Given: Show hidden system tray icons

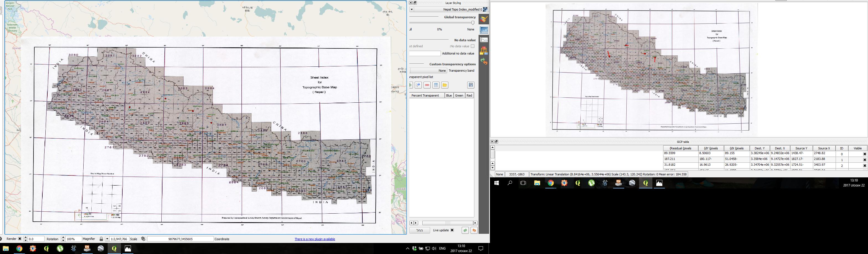Looking at the screenshot, I should pyautogui.click(x=407, y=249).
